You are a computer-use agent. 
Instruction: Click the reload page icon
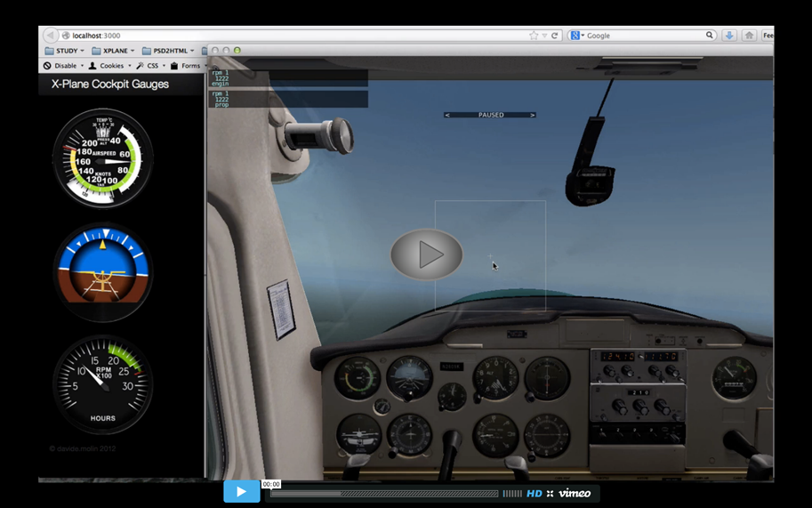click(x=555, y=36)
